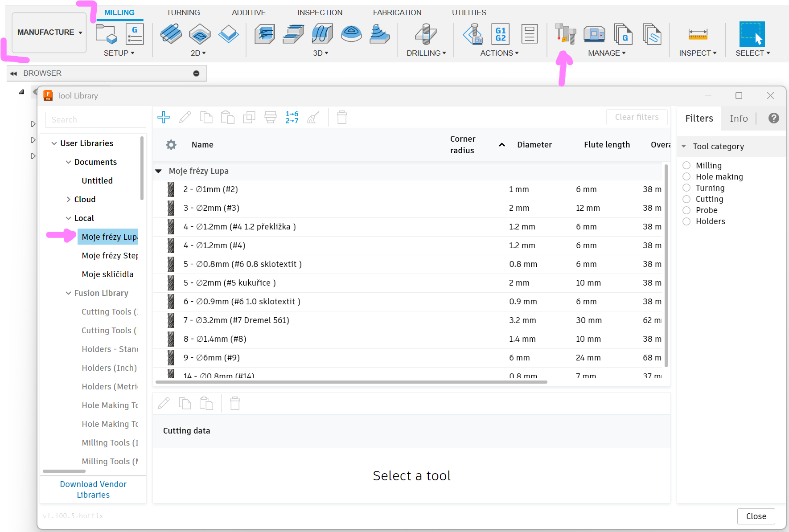Viewport: 789px width, 532px height.
Task: Switch to the TURNING tab
Action: [x=183, y=12]
